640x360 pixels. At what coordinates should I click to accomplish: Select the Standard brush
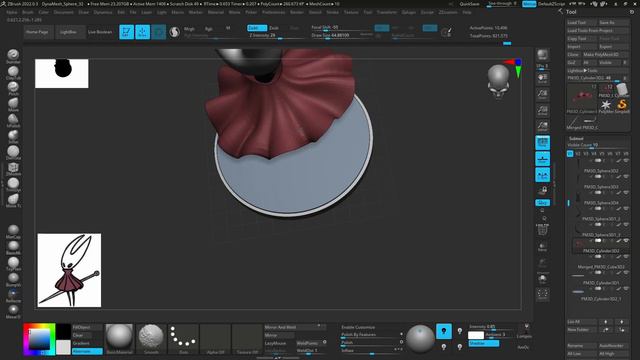(13, 55)
